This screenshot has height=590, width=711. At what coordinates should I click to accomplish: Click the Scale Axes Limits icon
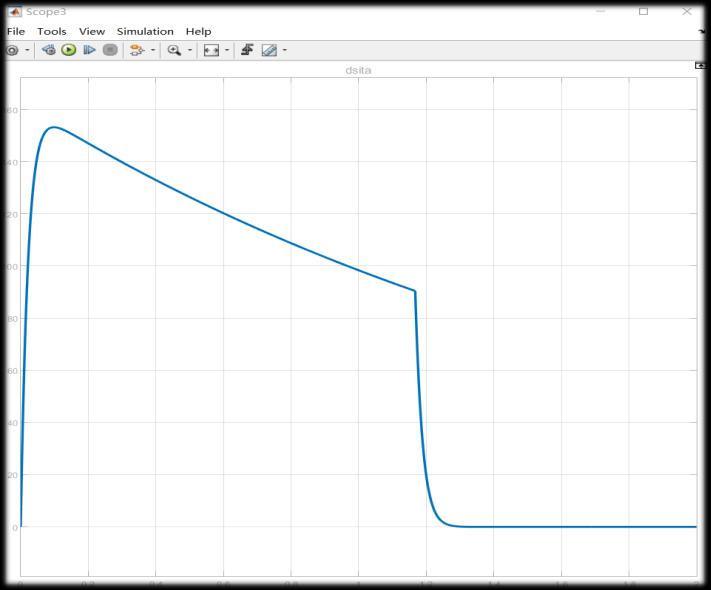[210, 50]
